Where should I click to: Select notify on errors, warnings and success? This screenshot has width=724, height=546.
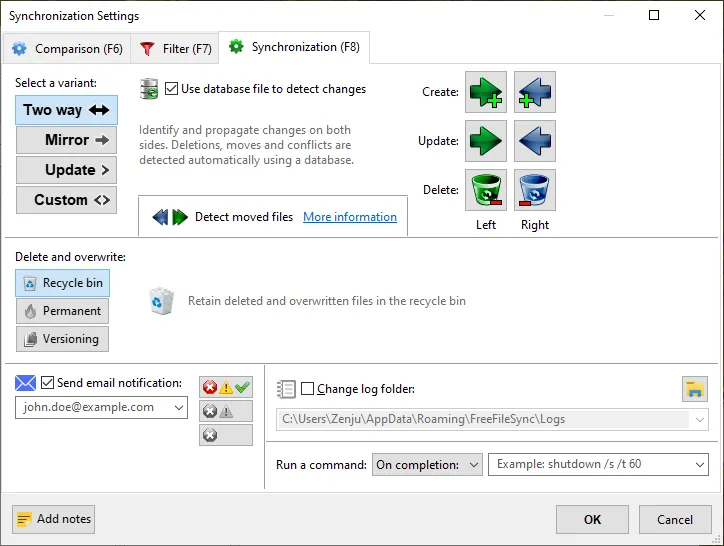225,387
